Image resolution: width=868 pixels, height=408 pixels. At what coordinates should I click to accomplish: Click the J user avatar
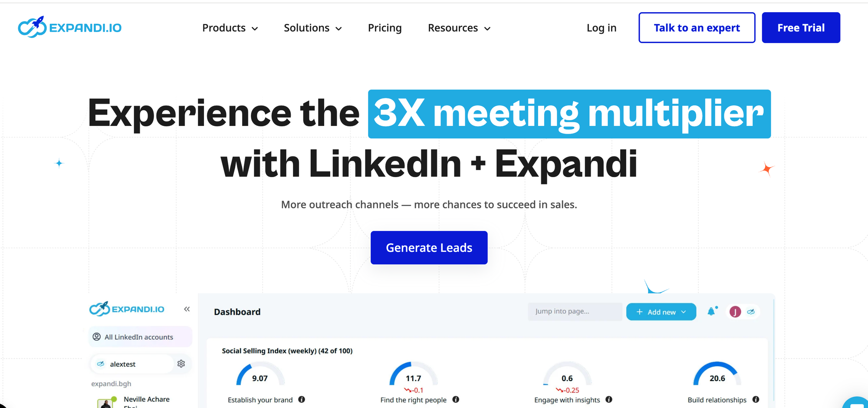pos(735,312)
